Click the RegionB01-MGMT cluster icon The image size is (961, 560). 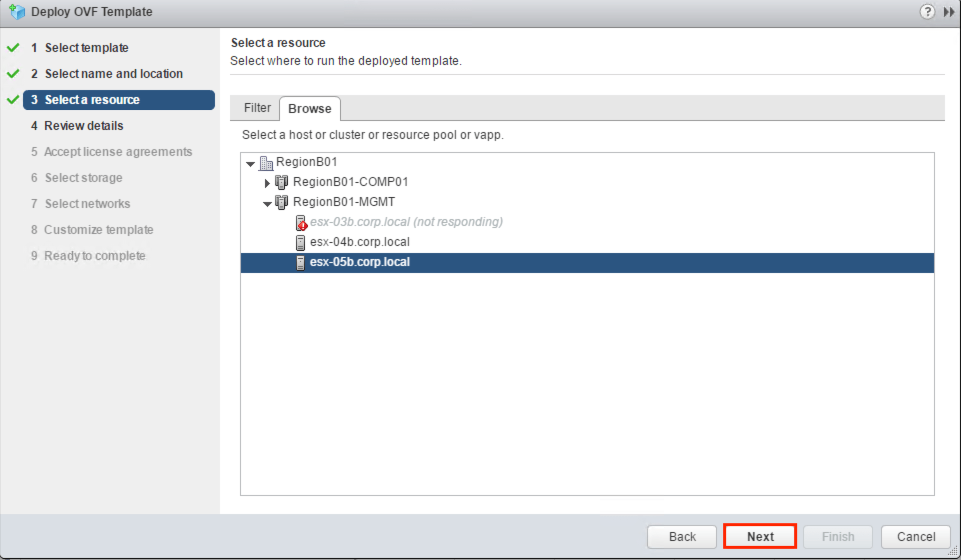click(x=281, y=202)
